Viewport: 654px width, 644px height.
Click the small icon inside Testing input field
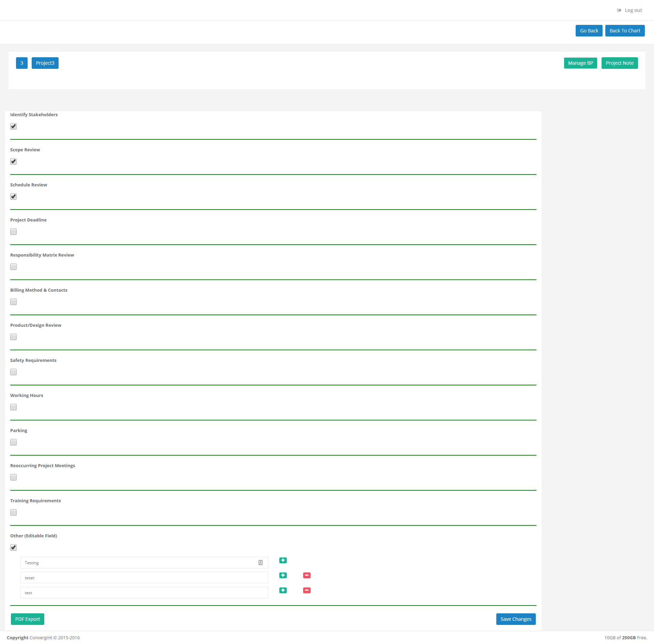pyautogui.click(x=261, y=563)
